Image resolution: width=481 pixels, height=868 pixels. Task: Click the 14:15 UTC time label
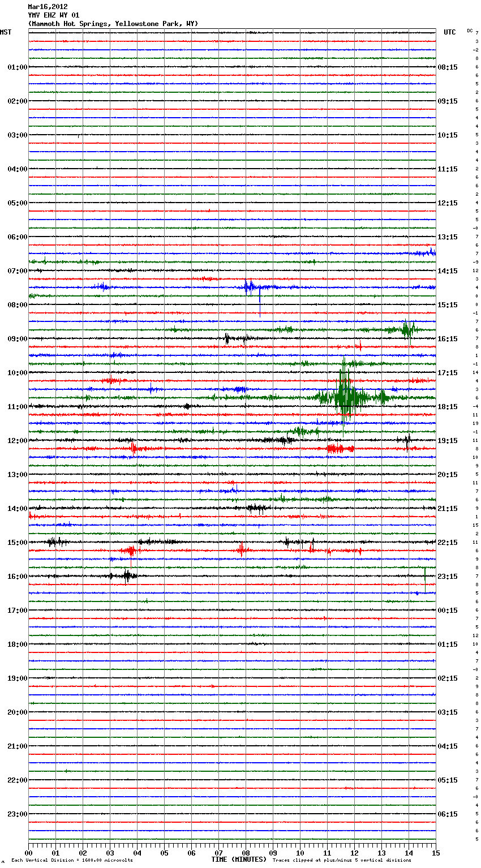pos(448,271)
